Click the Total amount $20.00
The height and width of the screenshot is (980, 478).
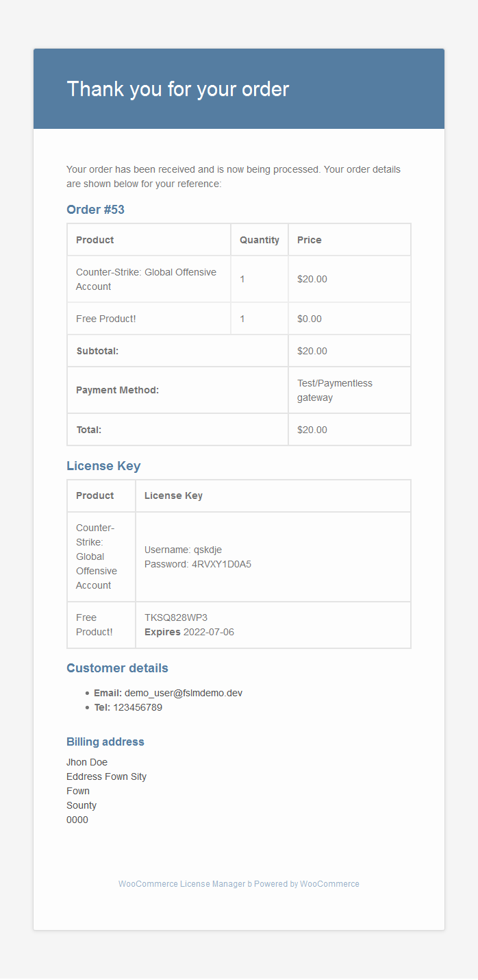(x=312, y=430)
